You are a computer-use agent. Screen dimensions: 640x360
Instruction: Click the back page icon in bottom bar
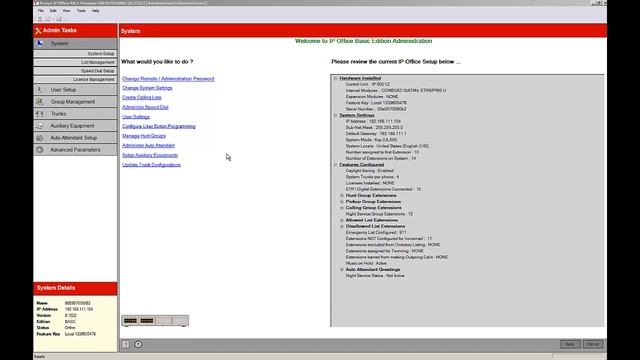pos(126,344)
